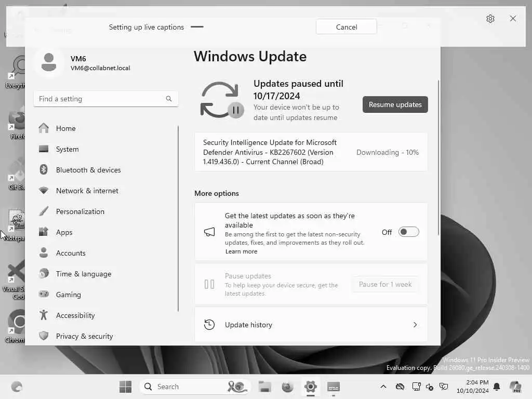
Task: Click the Personalization brush icon
Action: click(44, 211)
